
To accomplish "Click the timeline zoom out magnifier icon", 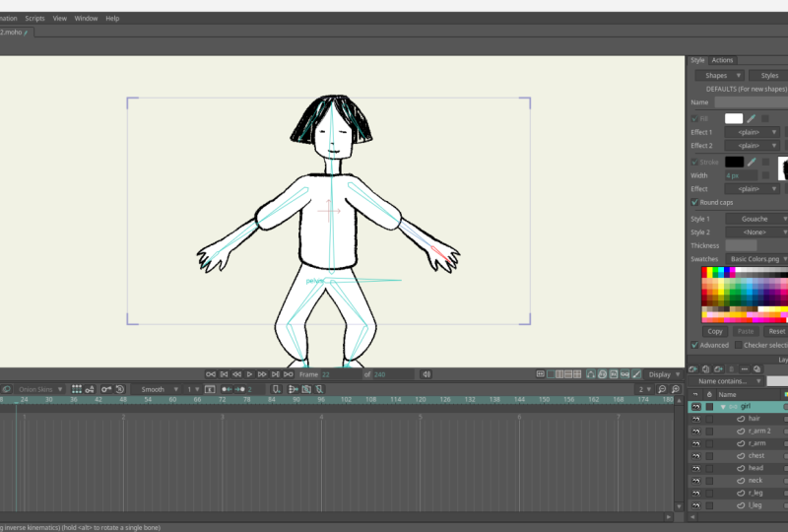I will (x=662, y=389).
